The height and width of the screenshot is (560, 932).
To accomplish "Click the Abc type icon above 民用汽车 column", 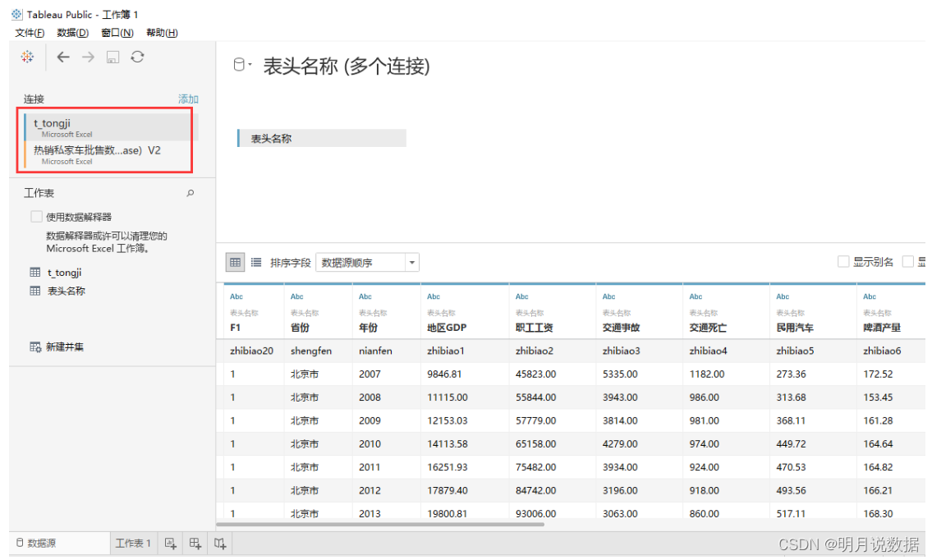I will coord(783,296).
